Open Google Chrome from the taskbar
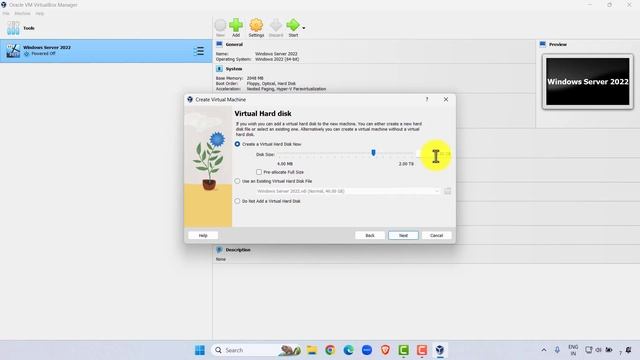Screen dimensions: 640x360 click(x=330, y=350)
